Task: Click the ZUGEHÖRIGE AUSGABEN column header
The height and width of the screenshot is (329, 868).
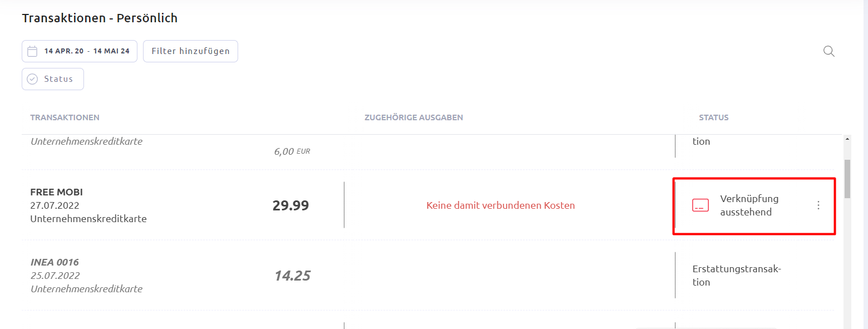Action: pyautogui.click(x=413, y=117)
